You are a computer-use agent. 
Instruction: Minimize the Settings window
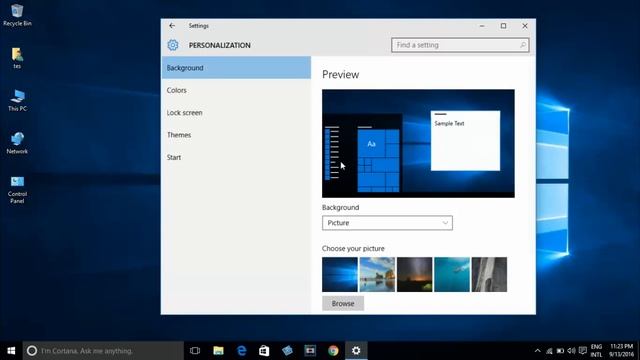[x=482, y=26]
